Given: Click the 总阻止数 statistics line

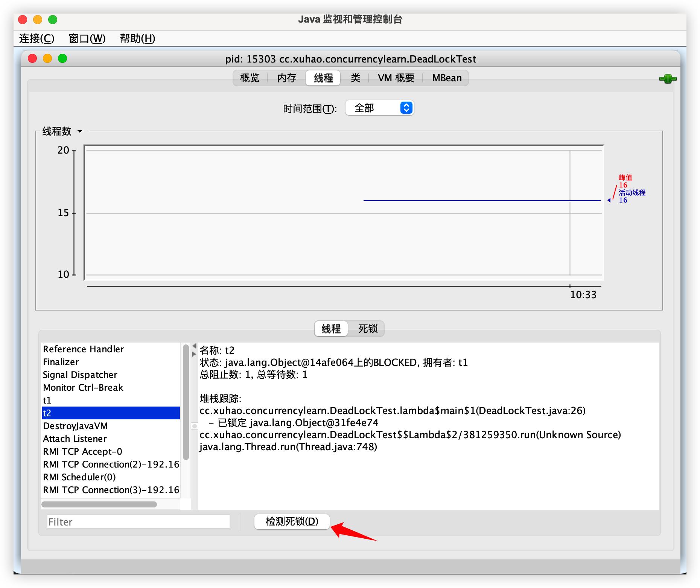Looking at the screenshot, I should tap(253, 374).
